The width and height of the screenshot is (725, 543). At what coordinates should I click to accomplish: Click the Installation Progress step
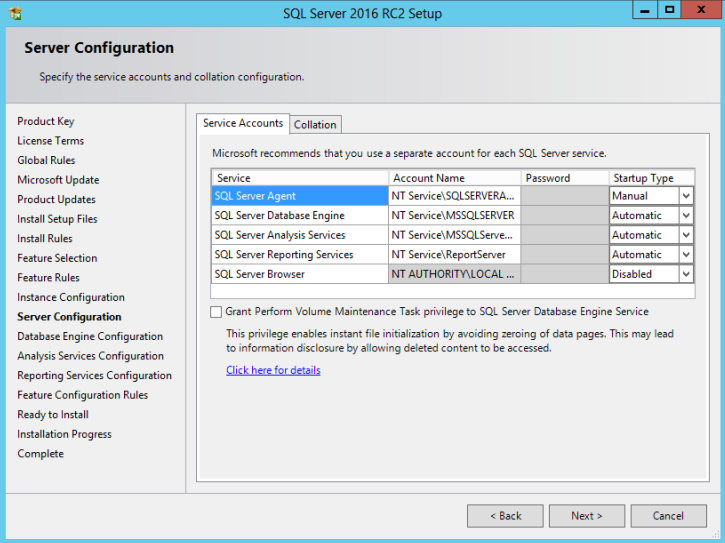coord(65,434)
